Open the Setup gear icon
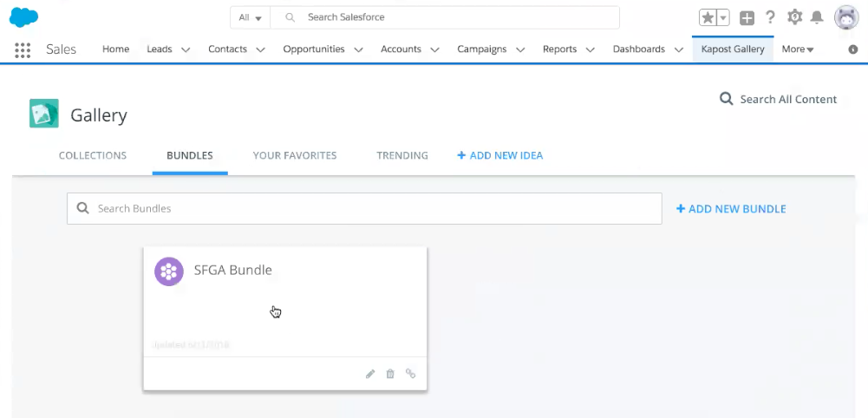Image resolution: width=868 pixels, height=418 pixels. point(794,17)
